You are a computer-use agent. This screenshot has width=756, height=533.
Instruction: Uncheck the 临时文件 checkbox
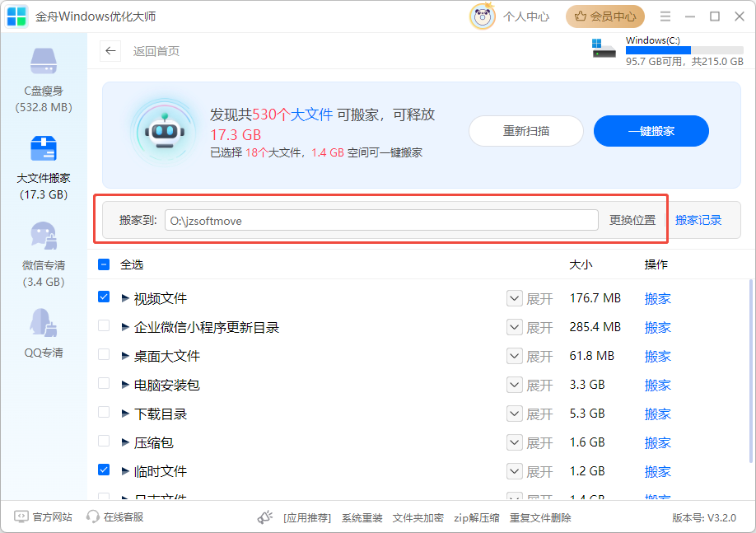(104, 470)
